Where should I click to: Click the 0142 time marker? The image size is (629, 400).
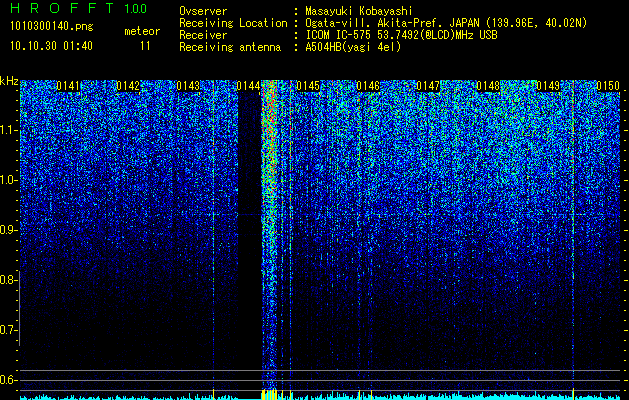128,86
